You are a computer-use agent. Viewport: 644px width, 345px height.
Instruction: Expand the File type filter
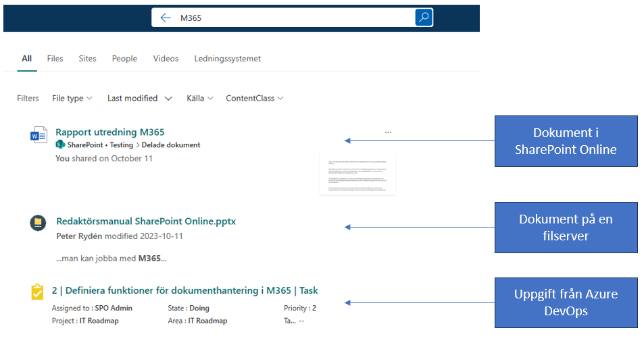point(72,99)
